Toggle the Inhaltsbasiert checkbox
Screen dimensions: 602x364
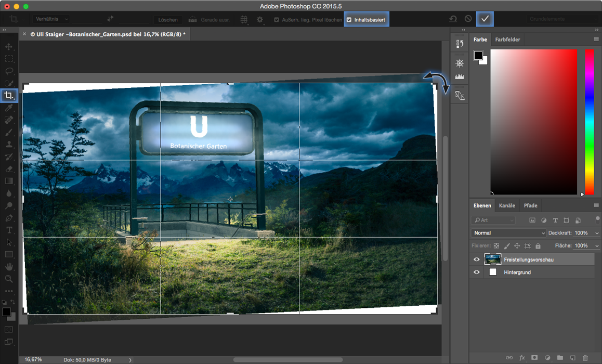coord(349,20)
